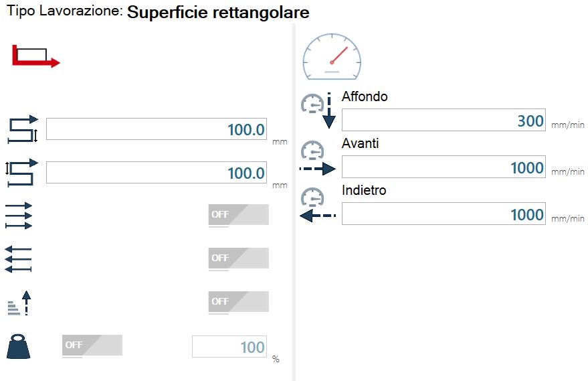Select the second 100.0 mm input field

click(157, 173)
